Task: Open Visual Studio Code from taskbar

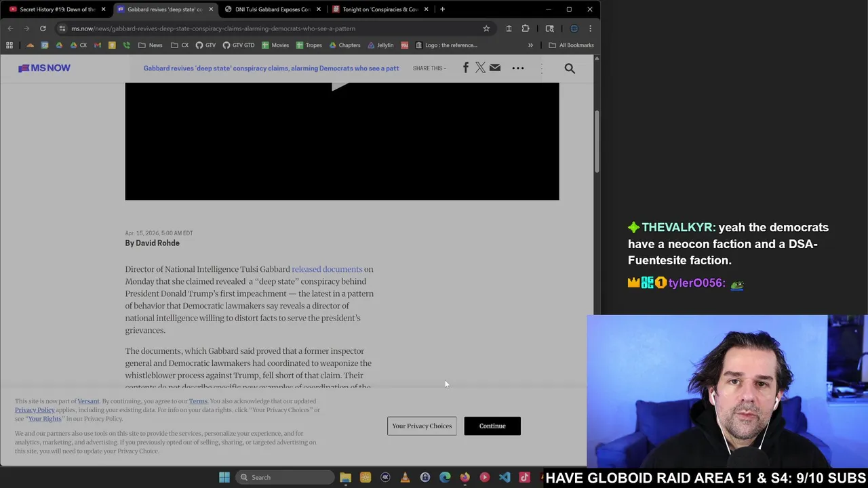Action: 505,477
